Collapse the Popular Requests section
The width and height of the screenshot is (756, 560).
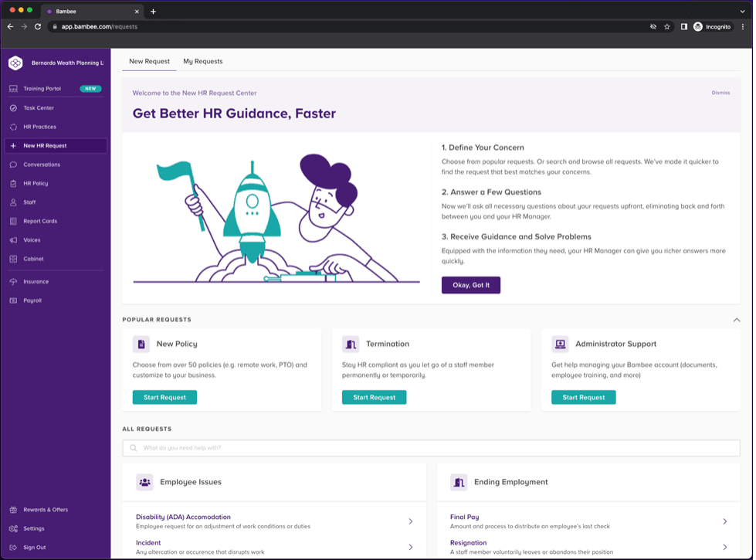point(736,320)
